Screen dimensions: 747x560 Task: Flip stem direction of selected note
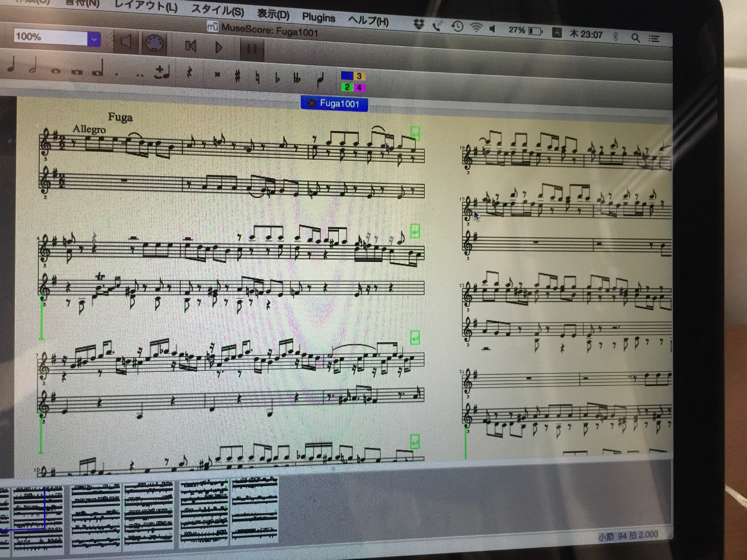(x=320, y=80)
